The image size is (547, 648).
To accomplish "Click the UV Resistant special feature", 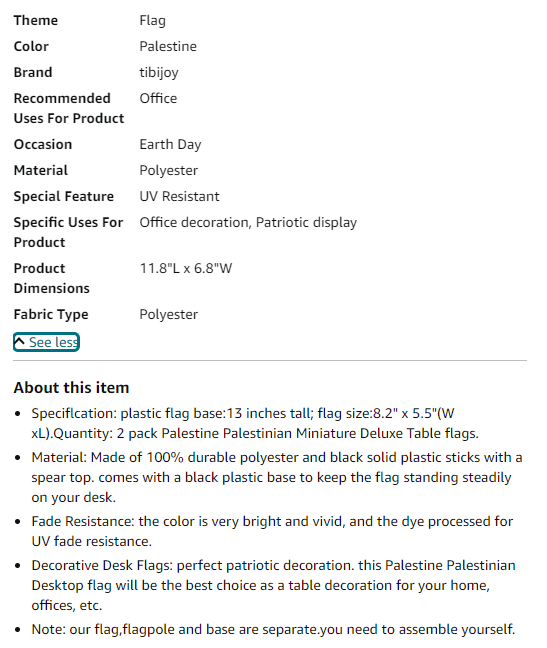I will pos(179,196).
